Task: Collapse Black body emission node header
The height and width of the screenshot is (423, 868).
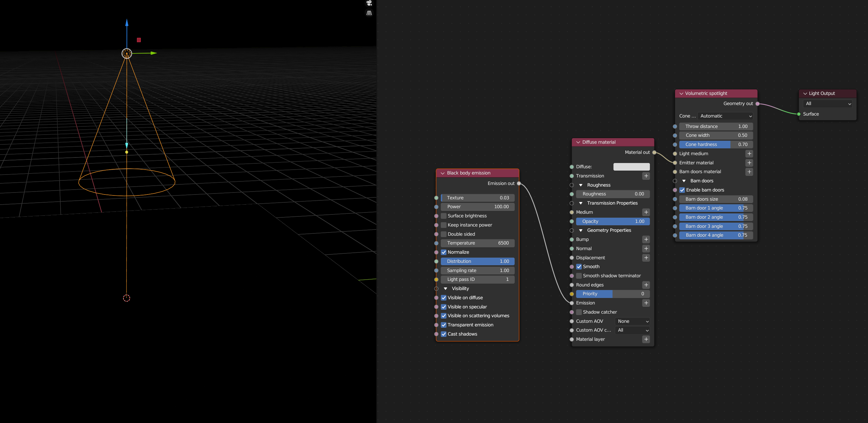Action: 443,173
